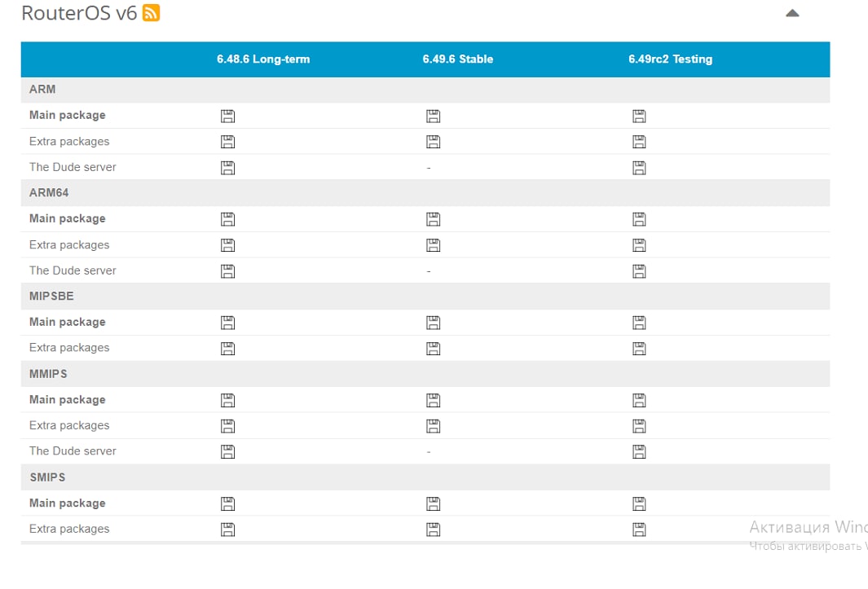Download MIPSBE Main package Long-term

coord(227,323)
